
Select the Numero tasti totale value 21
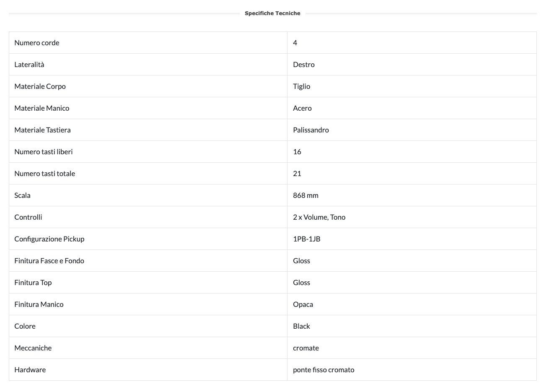297,174
